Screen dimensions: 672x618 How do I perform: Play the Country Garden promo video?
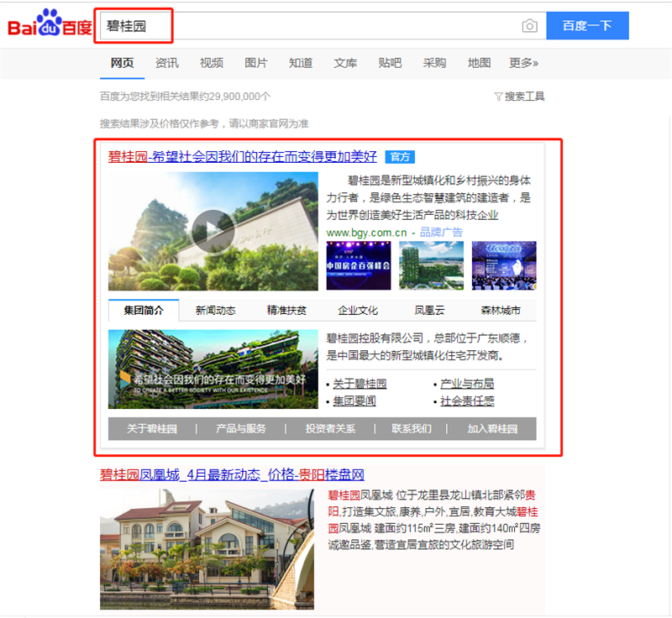tap(213, 231)
